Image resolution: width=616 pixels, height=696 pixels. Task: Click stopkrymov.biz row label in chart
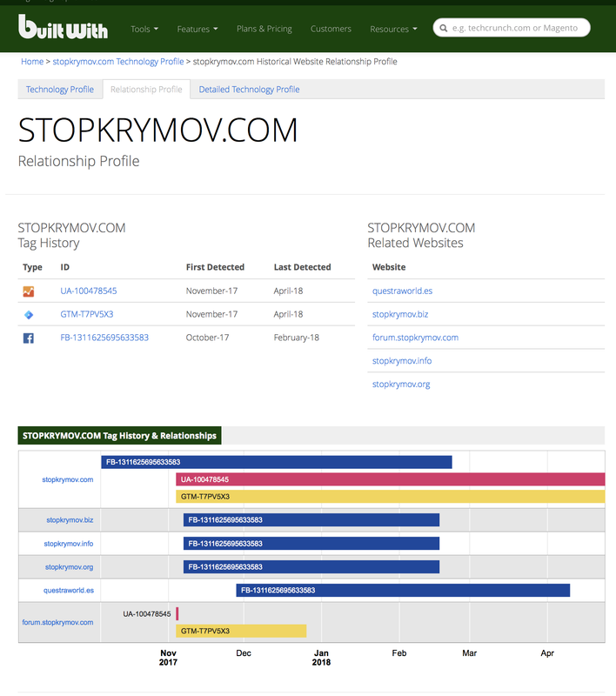(x=70, y=519)
